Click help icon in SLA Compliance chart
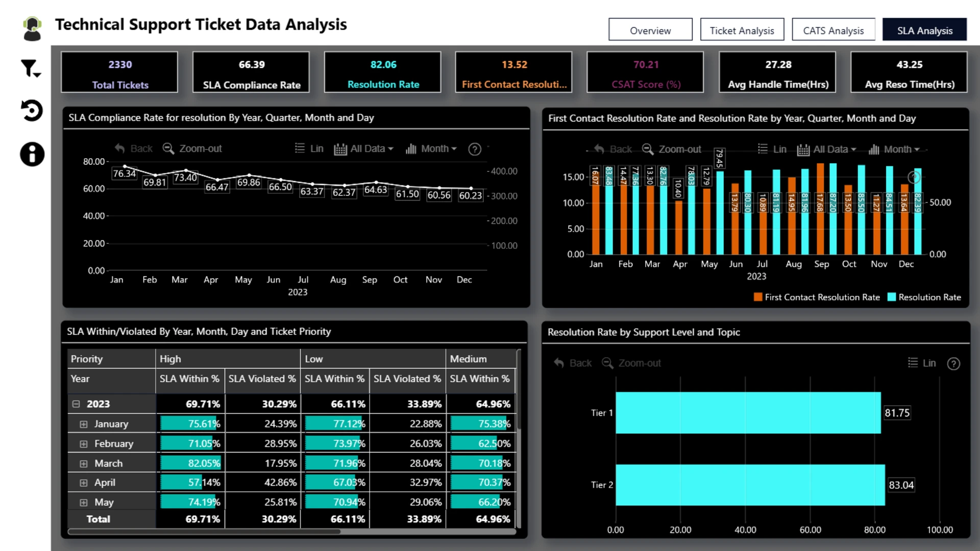This screenshot has width=980, height=551. point(474,149)
